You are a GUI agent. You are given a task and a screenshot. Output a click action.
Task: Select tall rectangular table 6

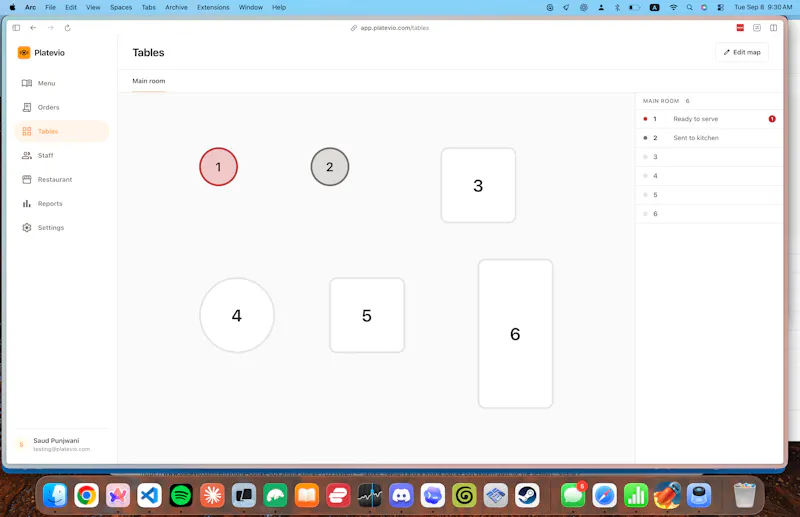515,334
